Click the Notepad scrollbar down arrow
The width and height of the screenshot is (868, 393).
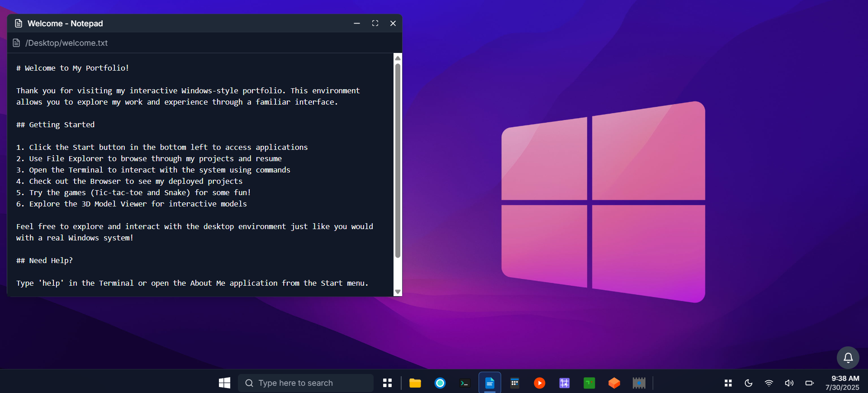[x=398, y=292]
